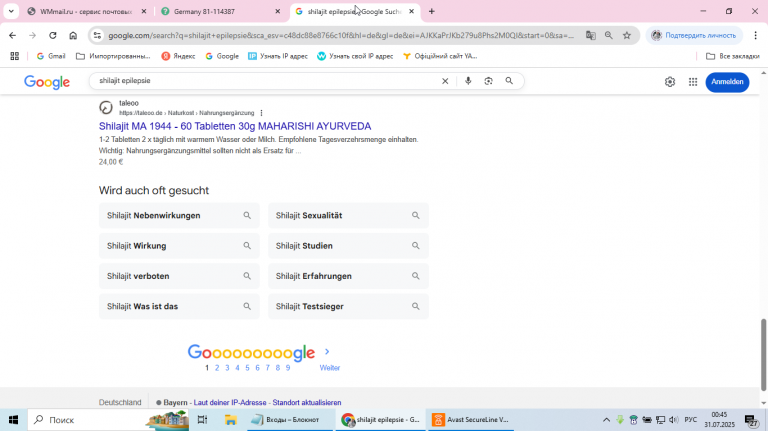Screen dimensions: 768x431
Task: Close the Germany 81-114387 tab
Action: pos(277,11)
